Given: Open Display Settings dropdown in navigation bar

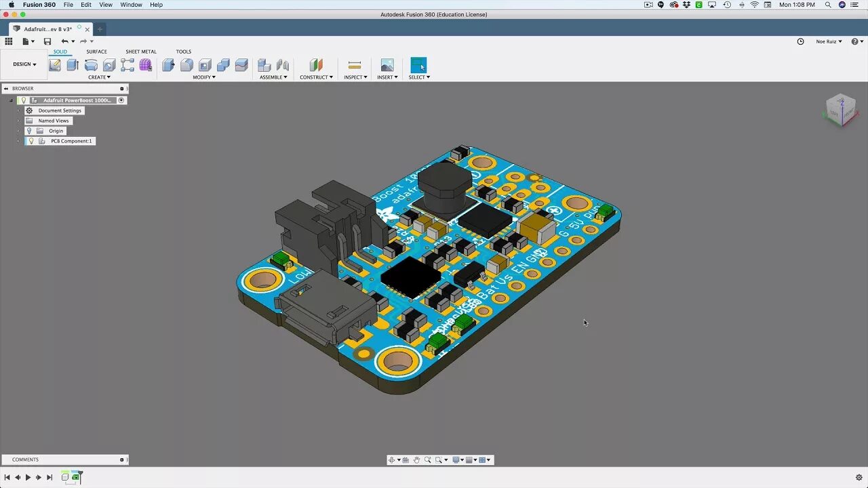Looking at the screenshot, I should 458,460.
